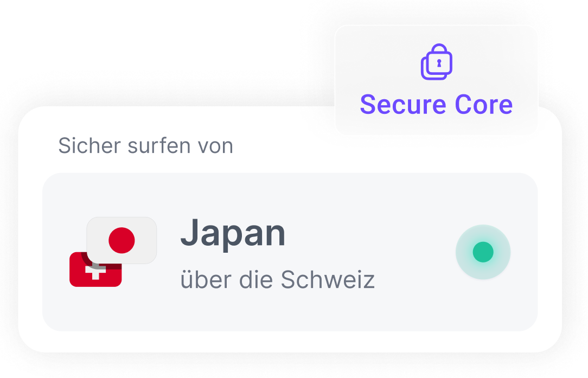Screen dimensions: 588x378
Task: Click the 'Sicher surfen von' heading
Action: pyautogui.click(x=145, y=145)
